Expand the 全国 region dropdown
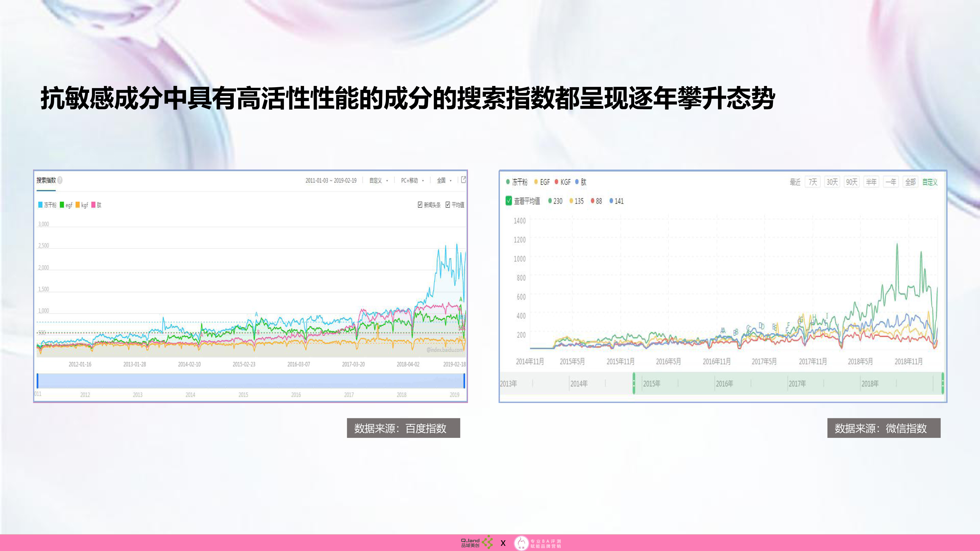This screenshot has width=980, height=551. click(444, 181)
